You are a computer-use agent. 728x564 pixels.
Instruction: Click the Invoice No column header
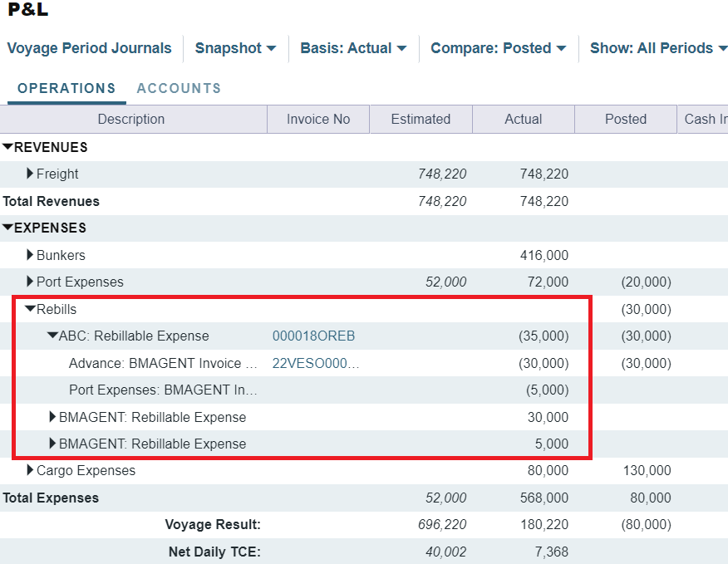point(318,119)
